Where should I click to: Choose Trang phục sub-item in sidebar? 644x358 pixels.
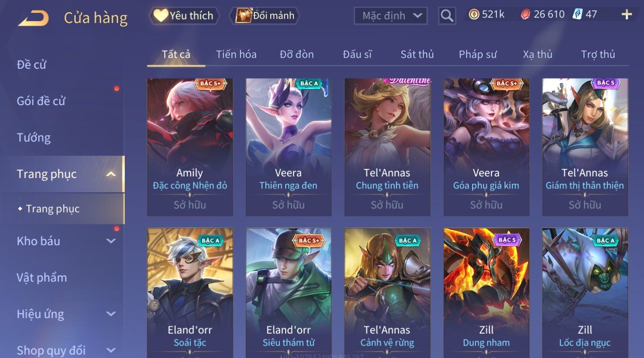point(53,208)
